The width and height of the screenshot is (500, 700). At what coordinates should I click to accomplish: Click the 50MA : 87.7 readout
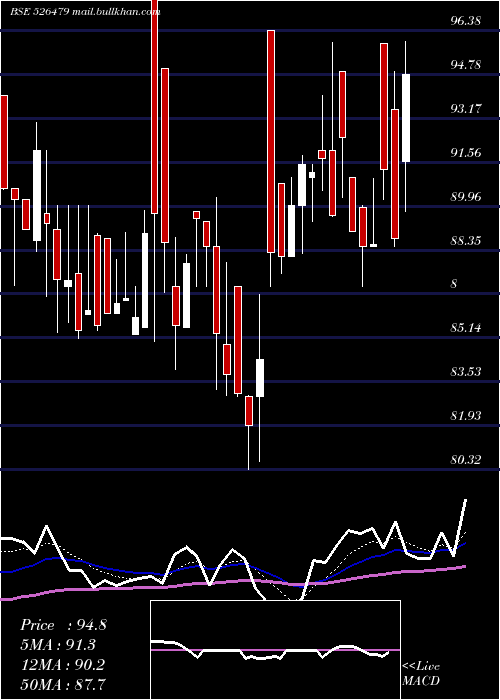(x=63, y=684)
